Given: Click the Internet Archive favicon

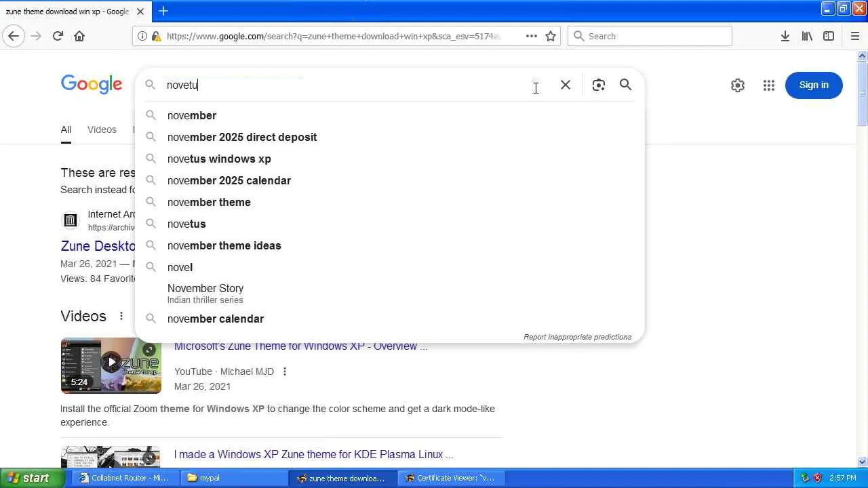Looking at the screenshot, I should pyautogui.click(x=70, y=220).
